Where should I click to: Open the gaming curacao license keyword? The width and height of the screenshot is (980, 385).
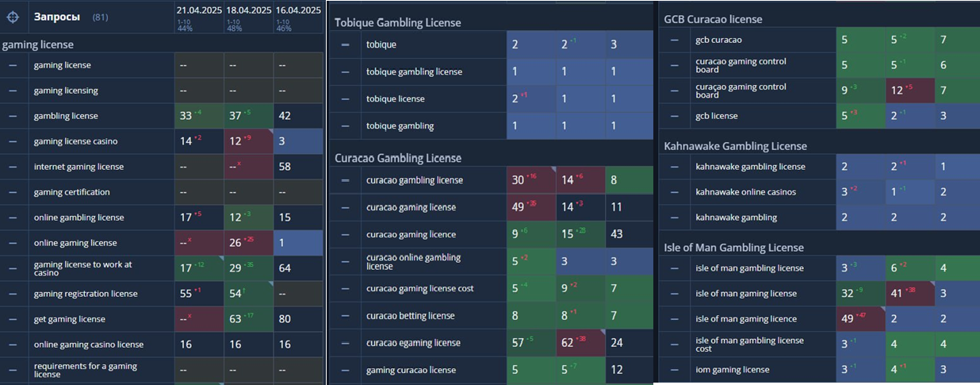pos(411,370)
